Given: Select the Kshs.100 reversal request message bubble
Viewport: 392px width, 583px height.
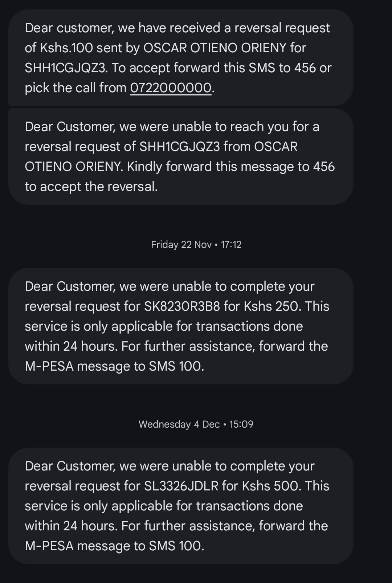Looking at the screenshot, I should coord(181,58).
